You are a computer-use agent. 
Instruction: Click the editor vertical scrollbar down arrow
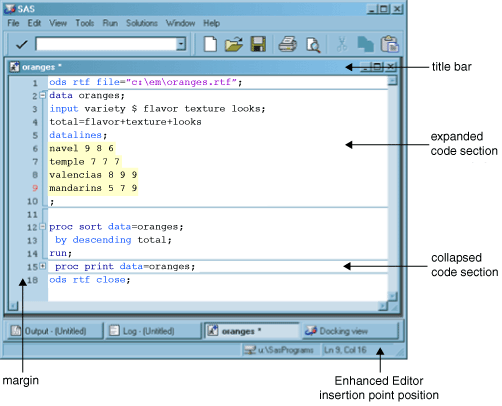[393, 296]
